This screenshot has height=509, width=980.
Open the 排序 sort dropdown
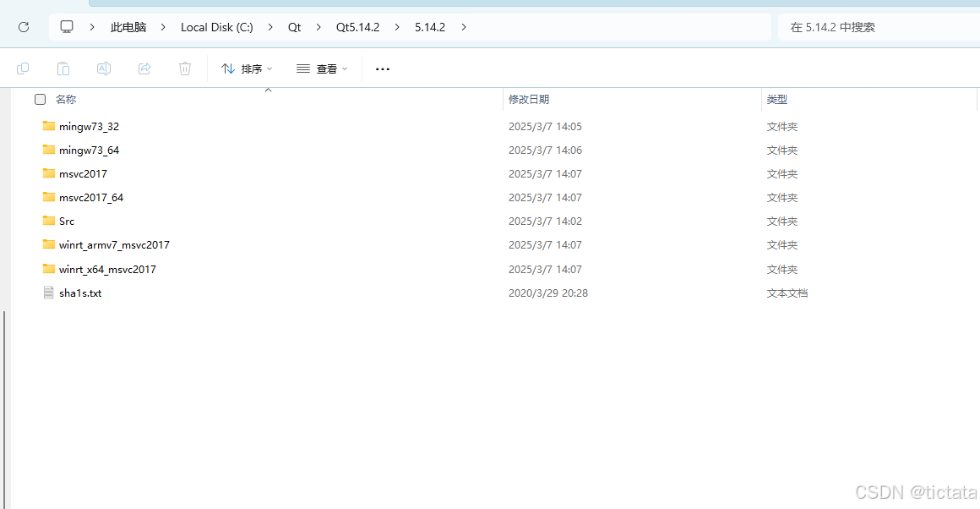246,68
